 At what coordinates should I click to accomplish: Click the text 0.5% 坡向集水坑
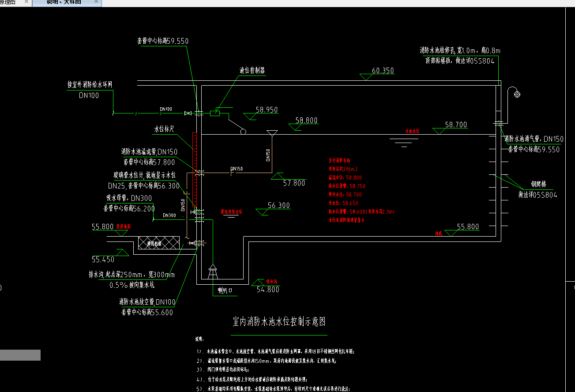point(132,285)
